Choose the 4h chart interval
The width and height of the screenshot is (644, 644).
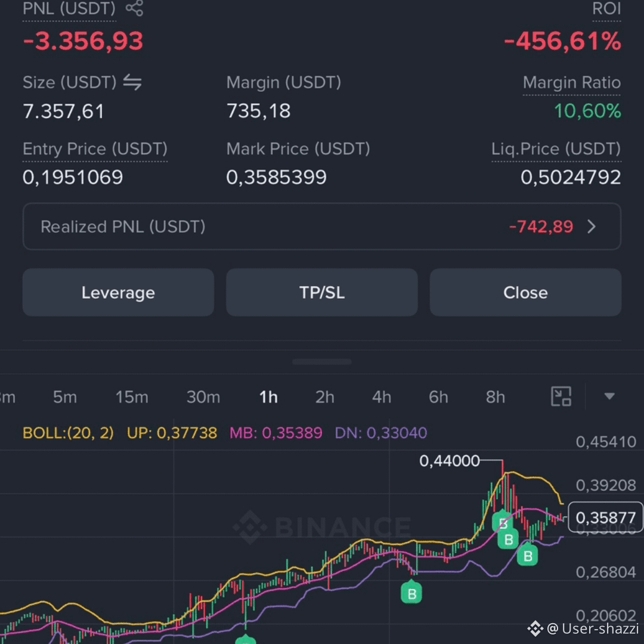tap(382, 397)
